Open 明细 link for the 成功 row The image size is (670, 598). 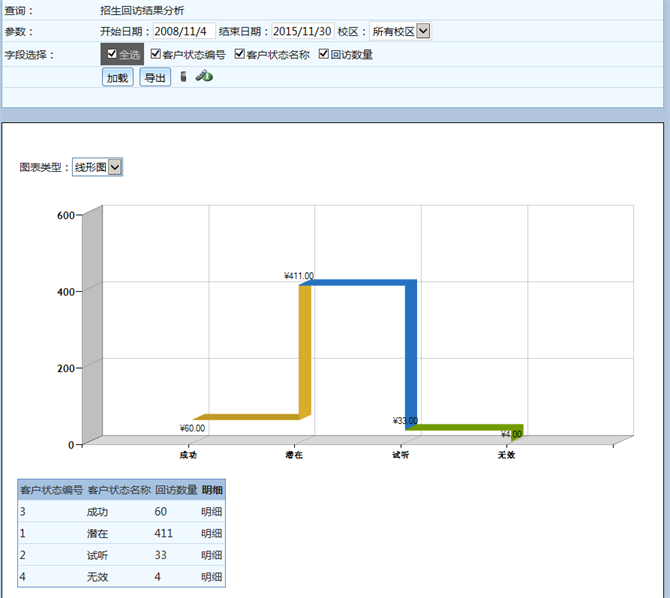[x=212, y=511]
